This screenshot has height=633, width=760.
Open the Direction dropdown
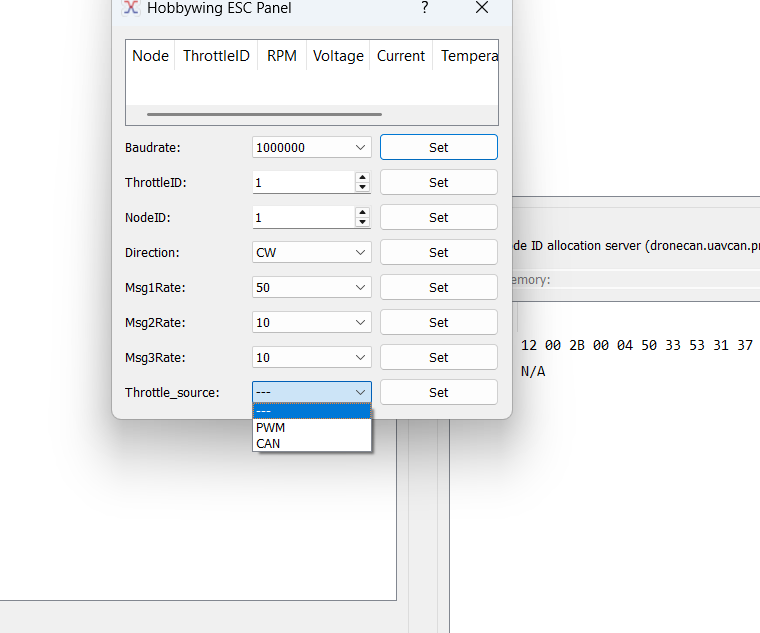pyautogui.click(x=312, y=253)
